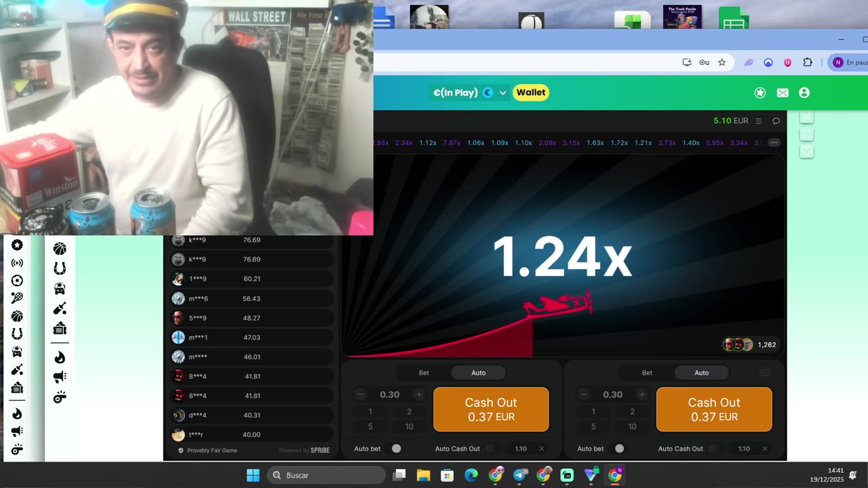Click the left panel 0.30 bet amount field
Viewport: 868px width, 488px height.
[x=390, y=394]
